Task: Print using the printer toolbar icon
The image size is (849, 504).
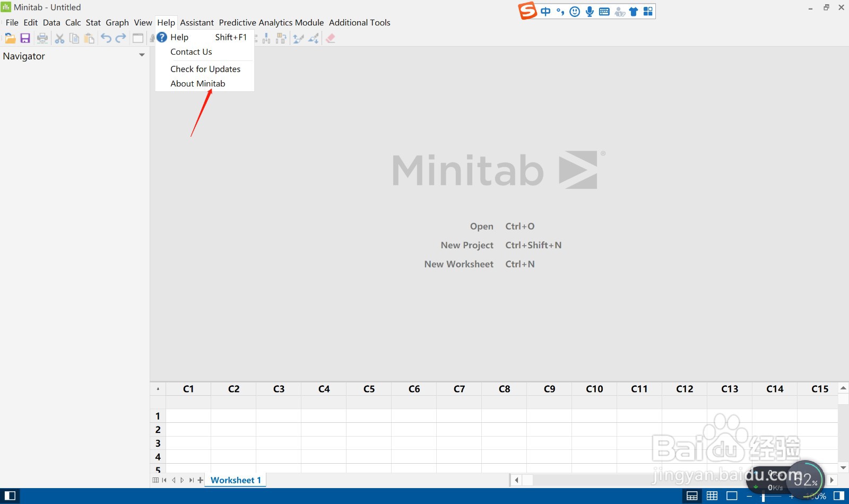Action: point(42,38)
